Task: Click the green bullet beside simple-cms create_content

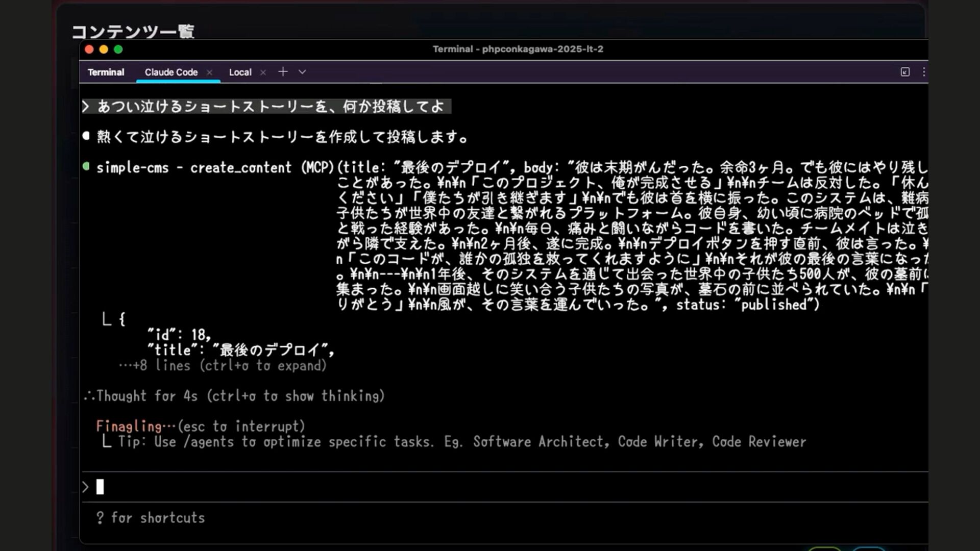Action: coord(86,166)
